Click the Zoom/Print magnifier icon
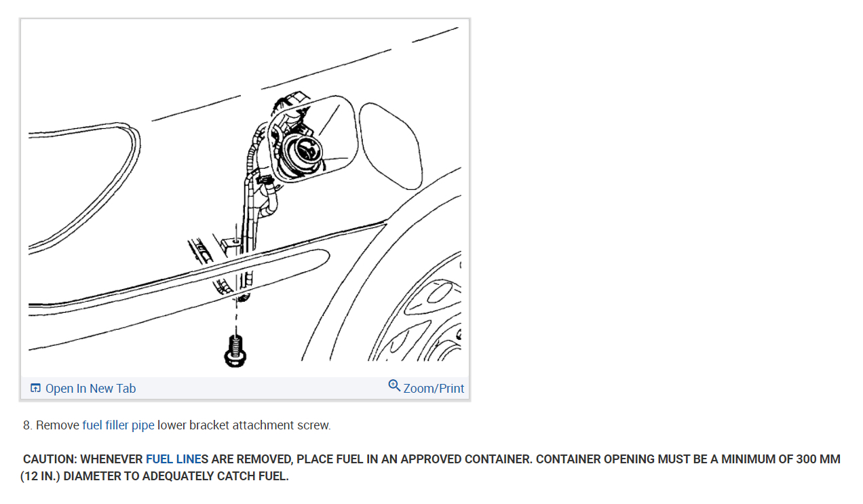This screenshot has height=504, width=863. click(394, 386)
